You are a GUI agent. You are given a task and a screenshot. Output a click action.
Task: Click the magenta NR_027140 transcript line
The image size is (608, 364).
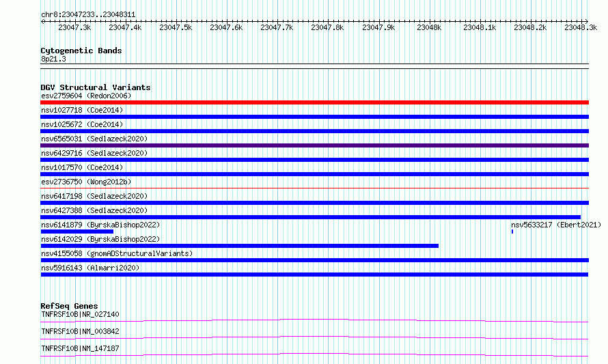314,320
